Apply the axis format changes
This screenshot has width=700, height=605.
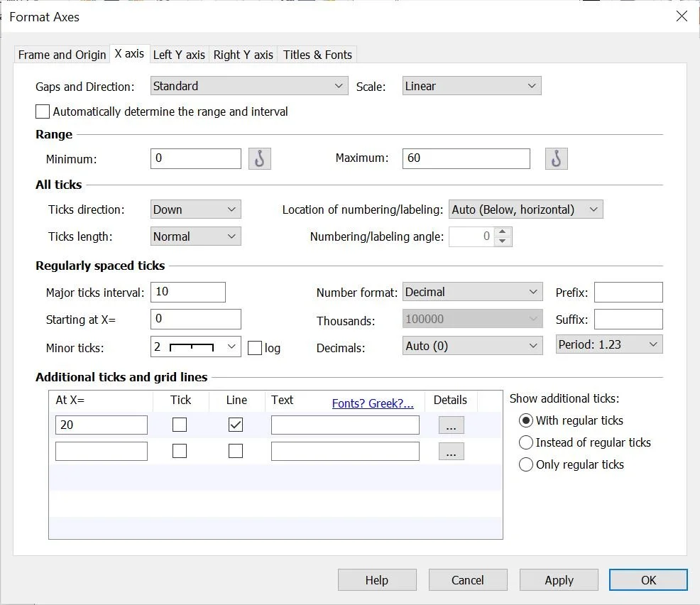click(559, 579)
